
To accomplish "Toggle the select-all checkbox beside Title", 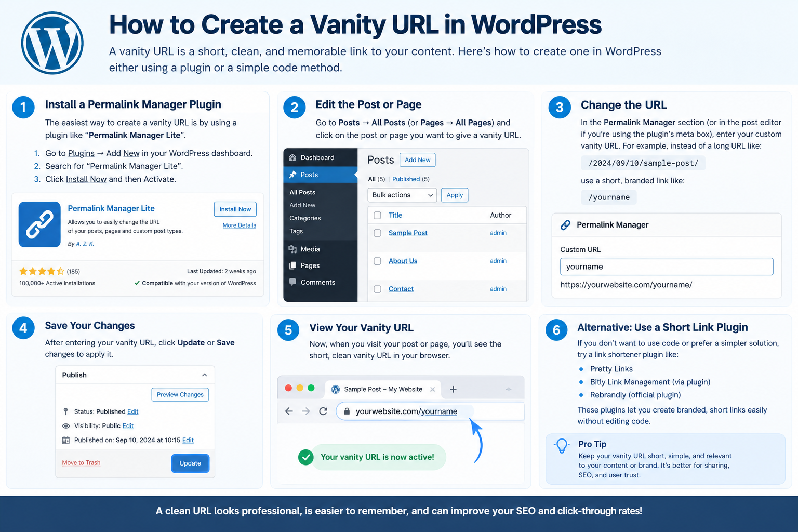I will pyautogui.click(x=378, y=215).
